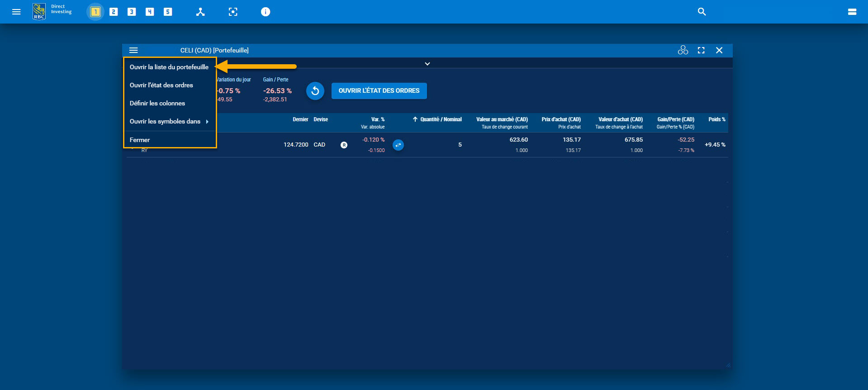
Task: Click the focus target icon in top bar
Action: click(233, 12)
